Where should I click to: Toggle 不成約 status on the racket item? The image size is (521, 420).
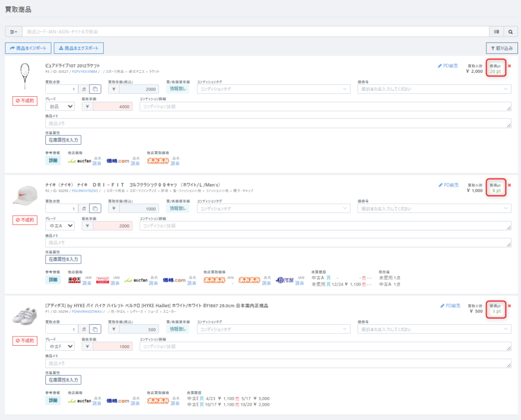click(25, 101)
